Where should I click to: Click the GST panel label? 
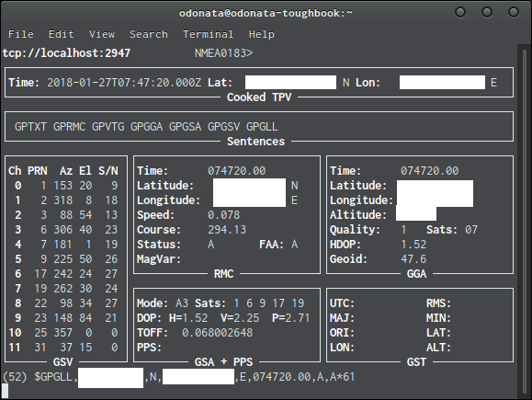416,362
